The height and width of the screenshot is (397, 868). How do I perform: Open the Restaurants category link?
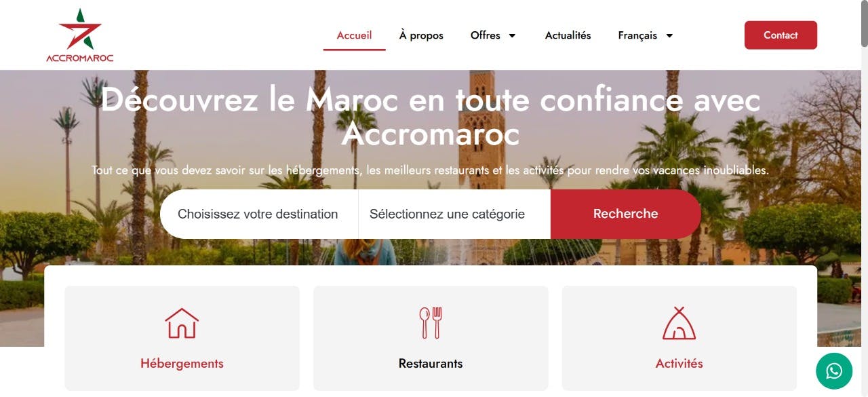pos(431,363)
